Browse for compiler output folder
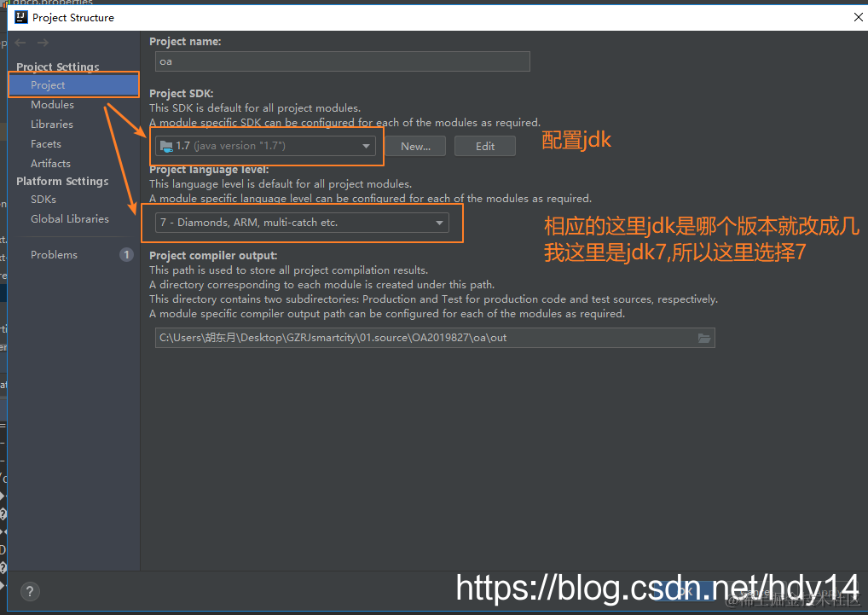868x615 pixels. (x=703, y=338)
